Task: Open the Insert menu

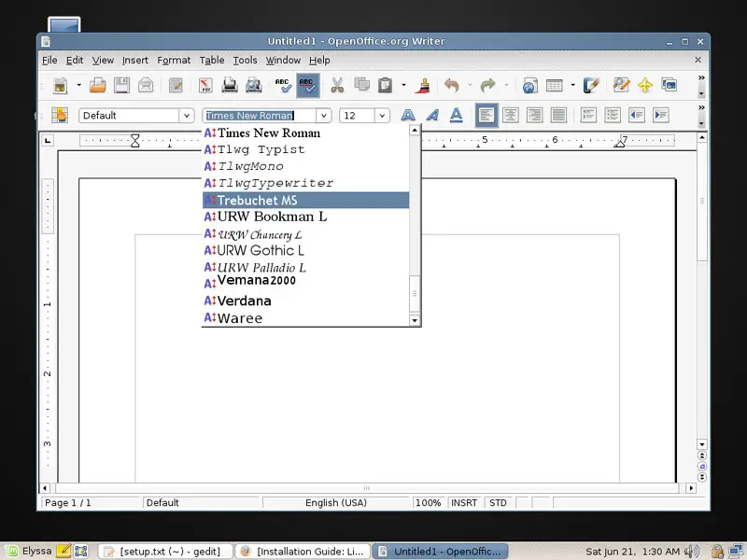Action: coord(135,60)
